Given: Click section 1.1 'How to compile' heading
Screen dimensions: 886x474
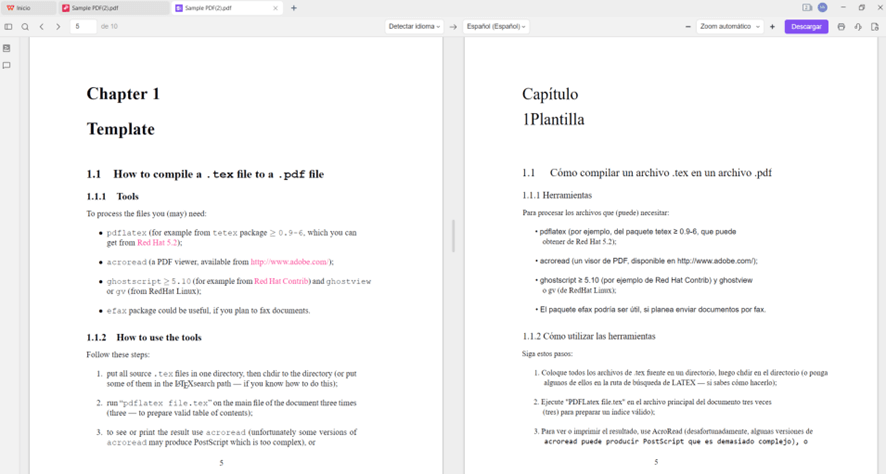Looking at the screenshot, I should tap(205, 174).
